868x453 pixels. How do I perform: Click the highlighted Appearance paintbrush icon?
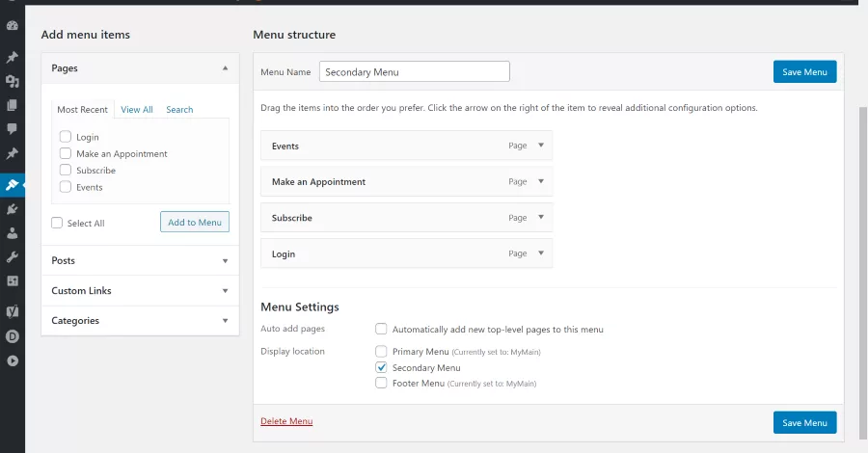click(13, 185)
